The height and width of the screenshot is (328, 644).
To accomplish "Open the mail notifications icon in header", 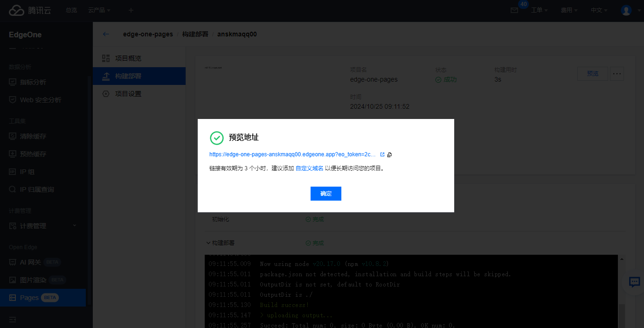I will pos(514,10).
